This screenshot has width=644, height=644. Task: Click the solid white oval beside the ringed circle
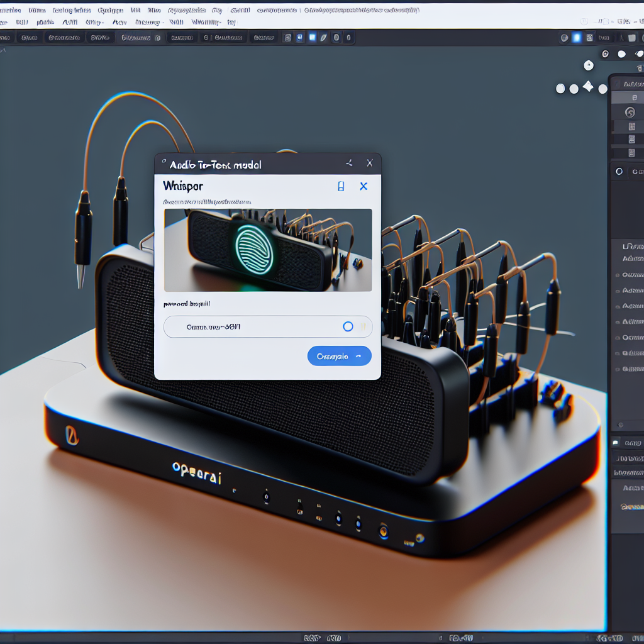(x=622, y=54)
